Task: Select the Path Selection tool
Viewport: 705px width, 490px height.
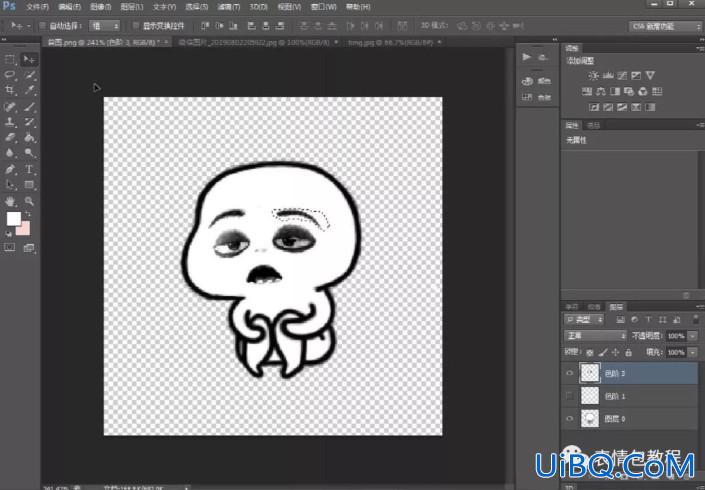Action: click(x=10, y=185)
